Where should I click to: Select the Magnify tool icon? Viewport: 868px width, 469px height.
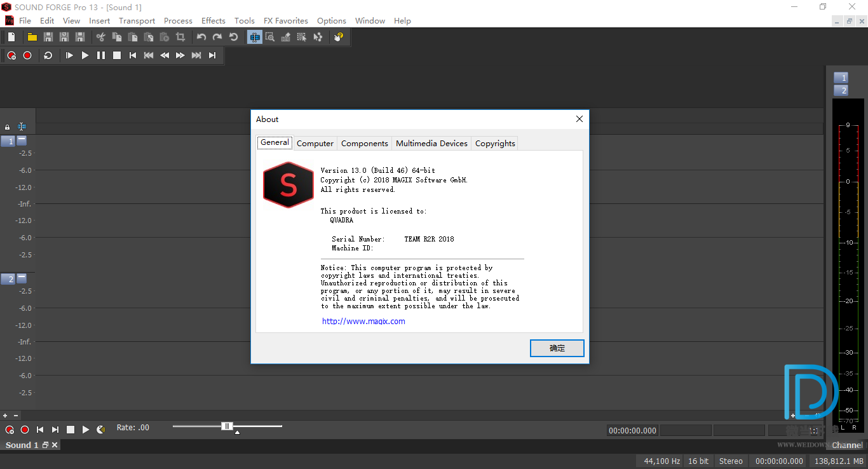[x=270, y=37]
